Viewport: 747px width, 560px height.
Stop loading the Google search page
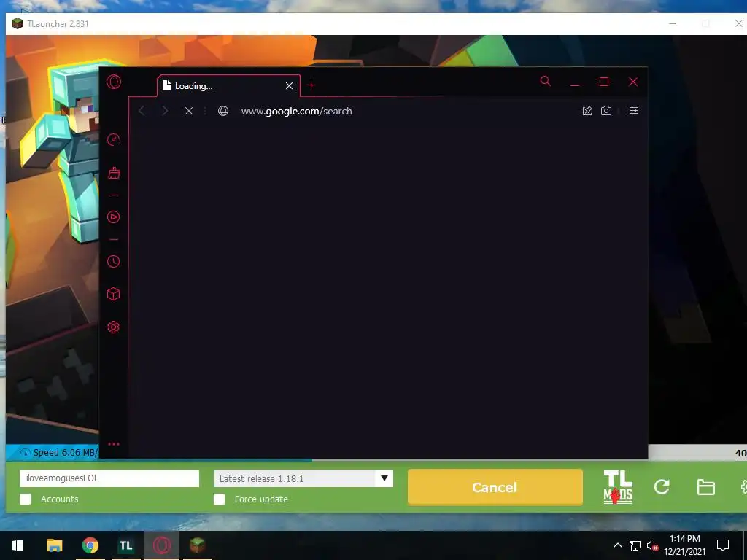point(189,111)
